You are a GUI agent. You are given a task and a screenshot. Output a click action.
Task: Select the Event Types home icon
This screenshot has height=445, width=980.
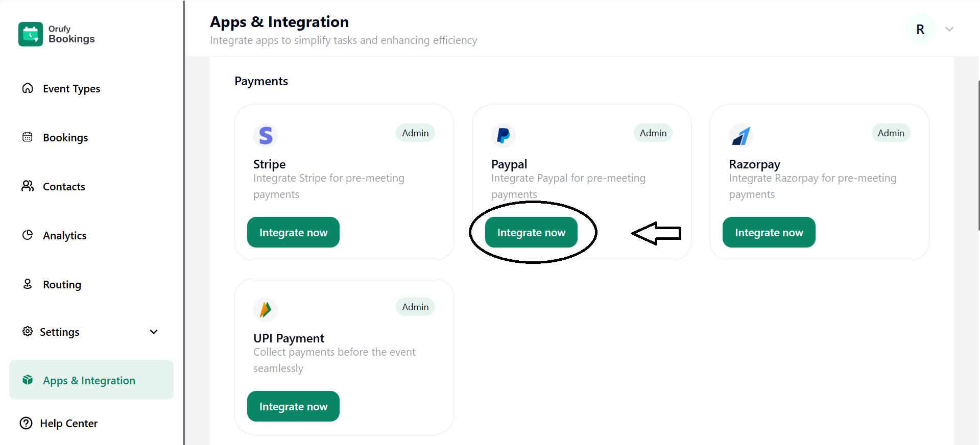point(28,88)
